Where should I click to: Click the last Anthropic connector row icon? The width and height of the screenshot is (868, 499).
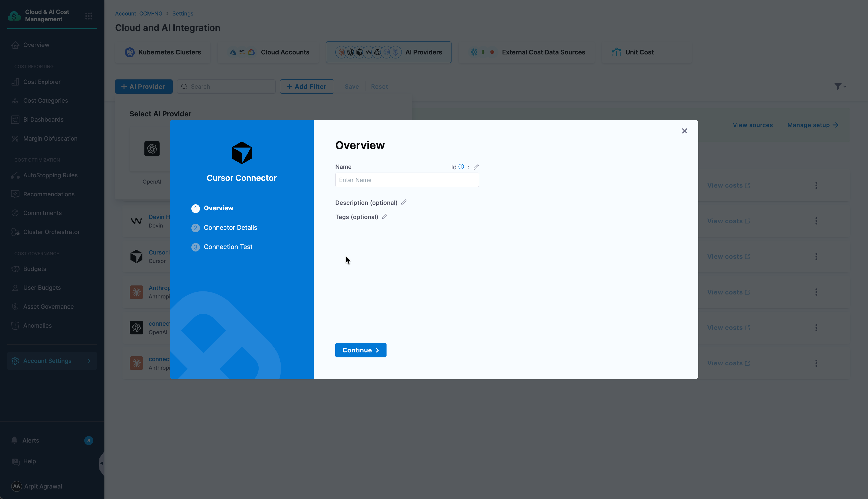(x=136, y=363)
